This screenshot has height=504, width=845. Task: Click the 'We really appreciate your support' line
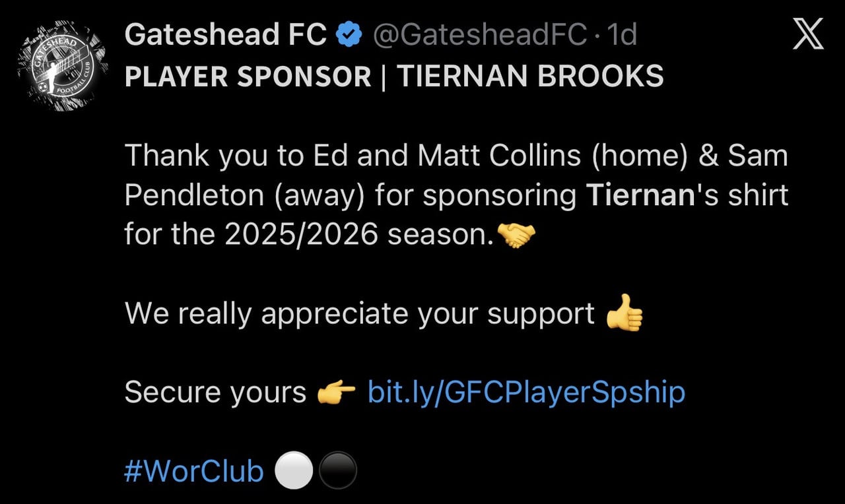coord(359,314)
